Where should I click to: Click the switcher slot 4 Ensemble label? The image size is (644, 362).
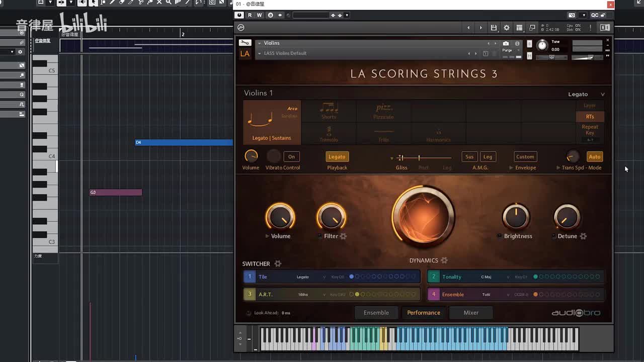pyautogui.click(x=453, y=295)
